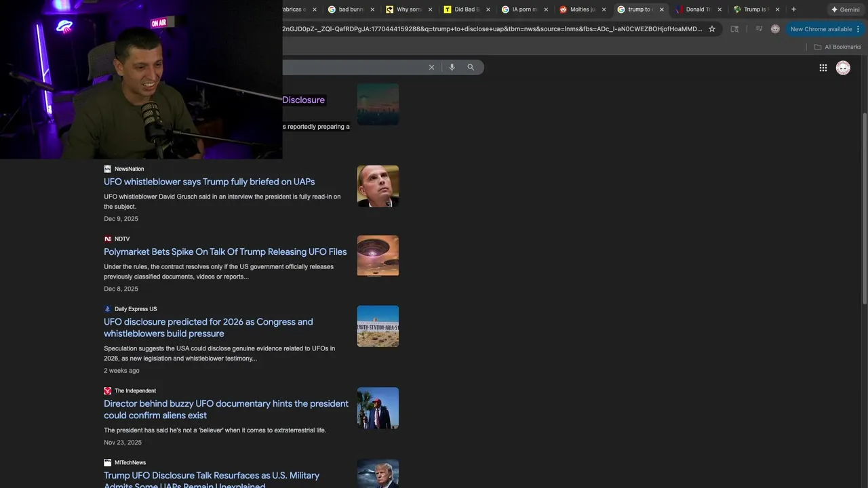Open 'Director behind buzzy UFO documentary' article

pyautogui.click(x=226, y=409)
